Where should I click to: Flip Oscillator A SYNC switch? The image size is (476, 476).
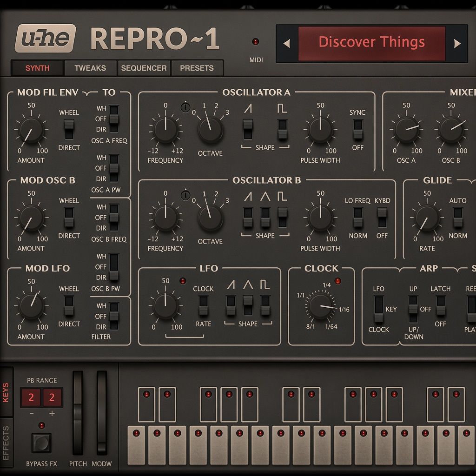(358, 129)
